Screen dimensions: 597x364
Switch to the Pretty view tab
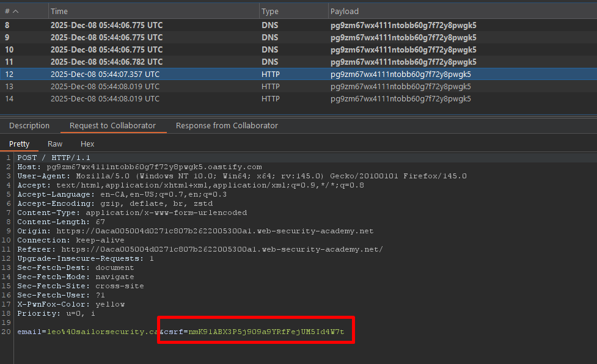tap(19, 144)
